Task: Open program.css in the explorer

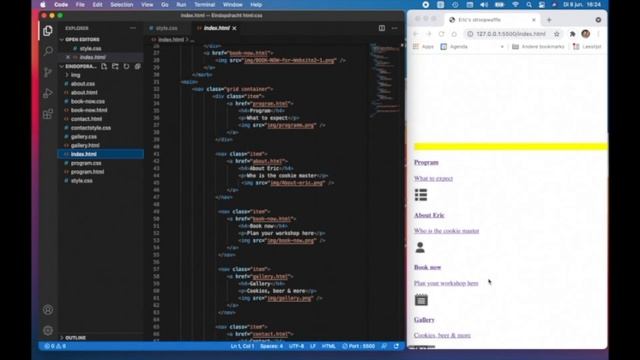Action: (86, 163)
